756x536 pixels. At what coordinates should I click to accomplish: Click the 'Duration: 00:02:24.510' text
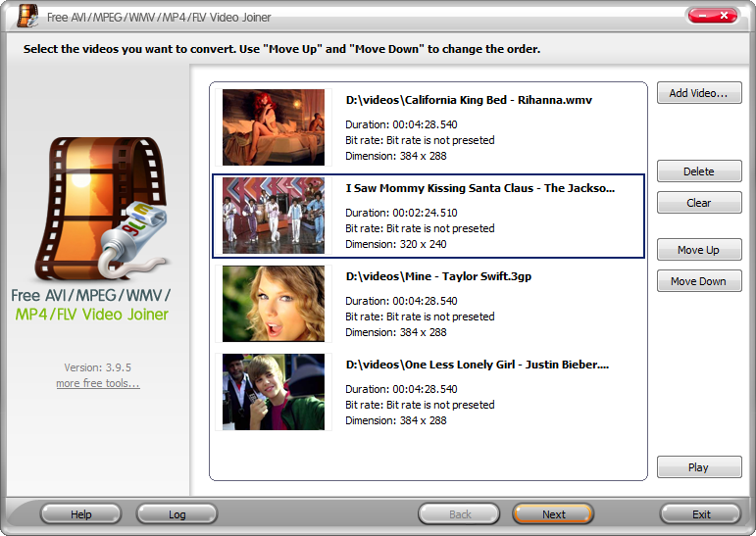coord(401,213)
